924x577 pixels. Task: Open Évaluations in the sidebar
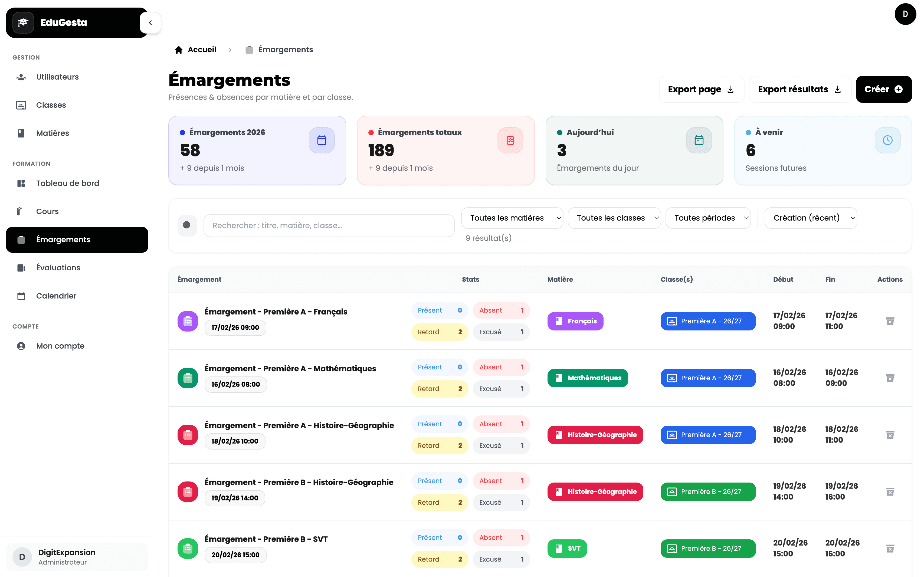58,267
